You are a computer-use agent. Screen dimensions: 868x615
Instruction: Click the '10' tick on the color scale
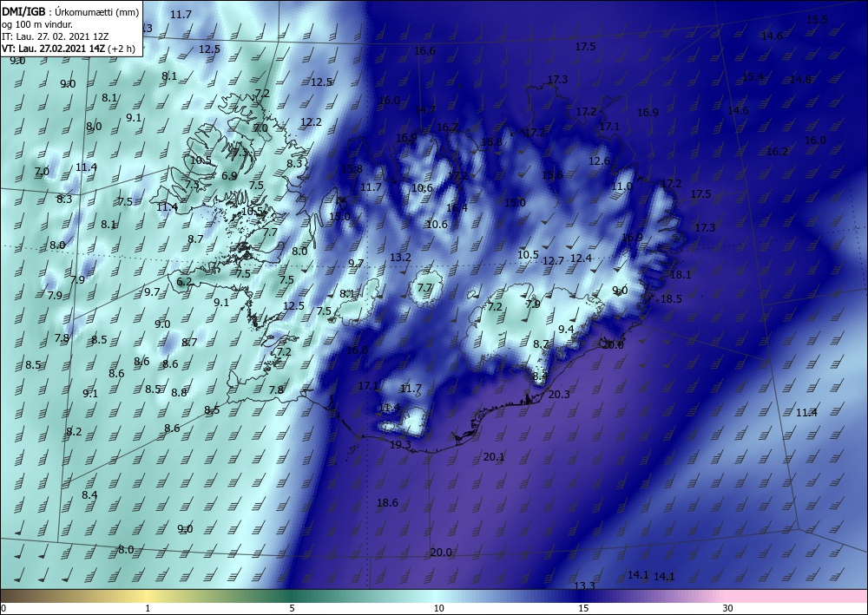tap(438, 608)
